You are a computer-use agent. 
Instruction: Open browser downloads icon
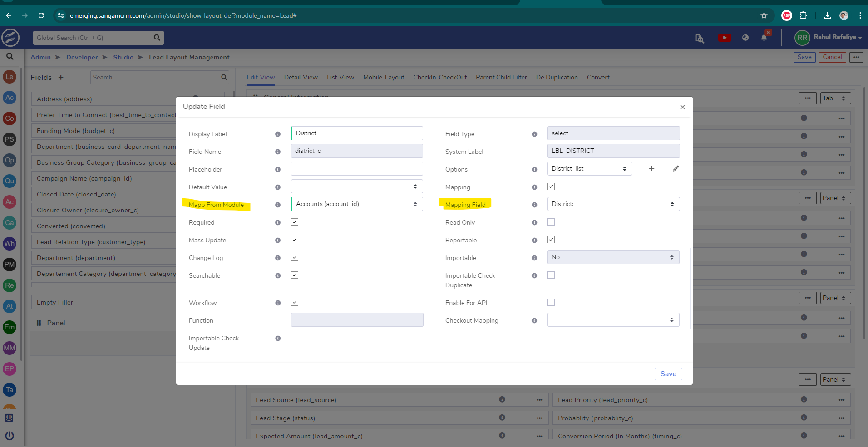point(828,15)
